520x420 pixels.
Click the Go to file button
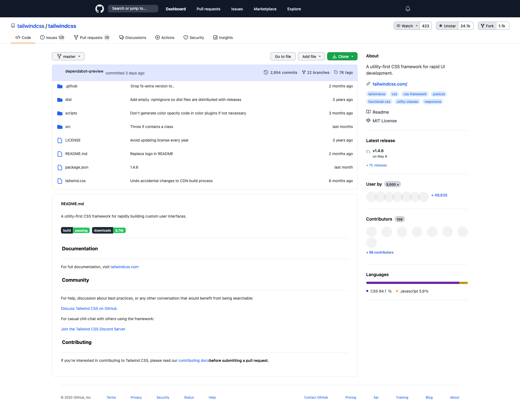point(283,56)
